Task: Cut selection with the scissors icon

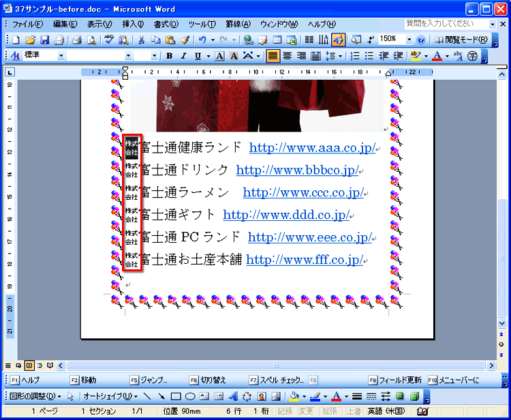Action: point(141,40)
